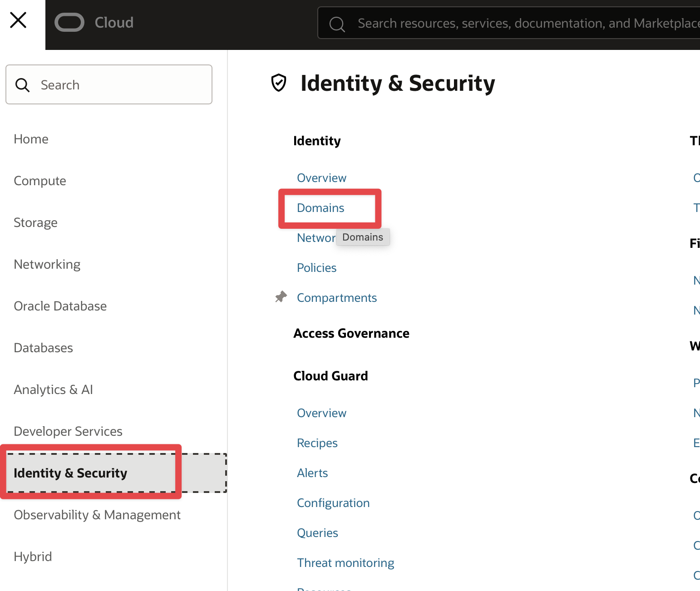
Task: Open the Identity Overview link
Action: point(321,178)
